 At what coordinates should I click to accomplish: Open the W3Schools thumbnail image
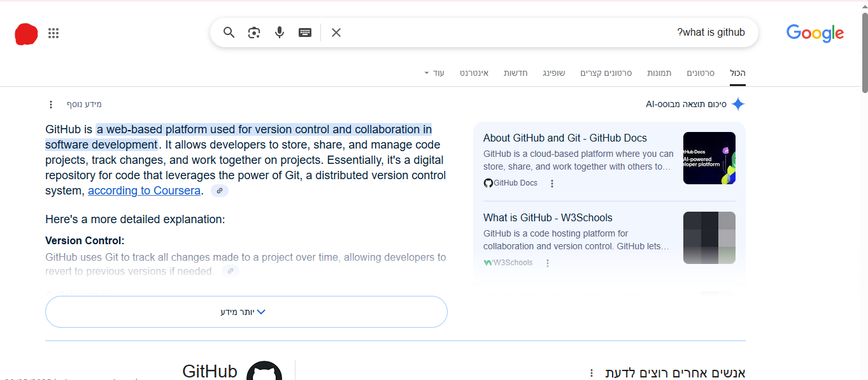pos(709,238)
